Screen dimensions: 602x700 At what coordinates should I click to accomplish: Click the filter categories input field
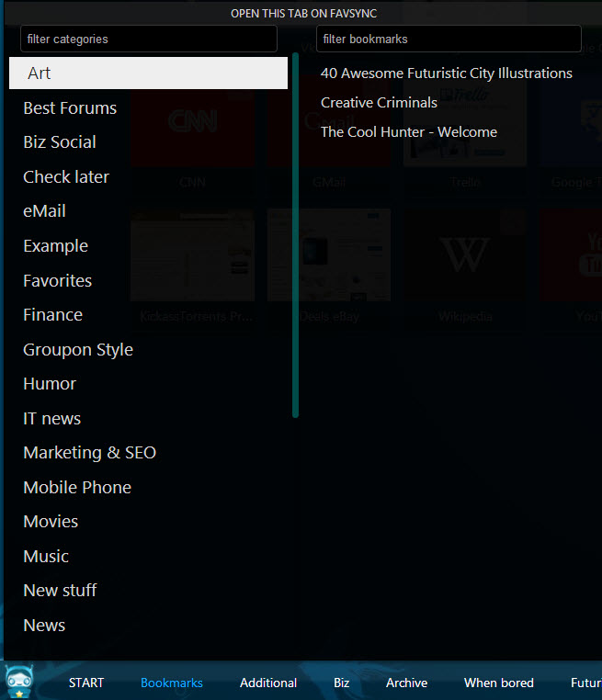pos(149,40)
